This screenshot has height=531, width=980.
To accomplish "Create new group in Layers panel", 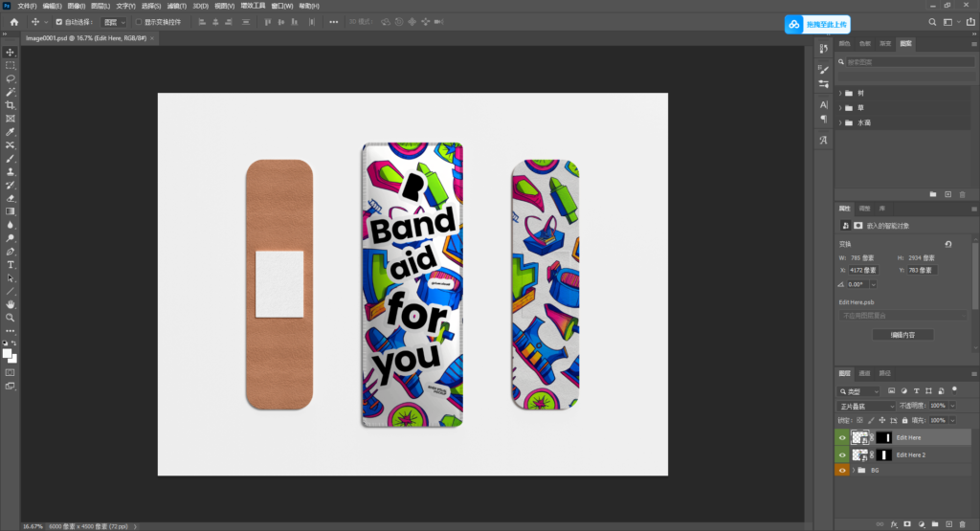I will pos(935,524).
